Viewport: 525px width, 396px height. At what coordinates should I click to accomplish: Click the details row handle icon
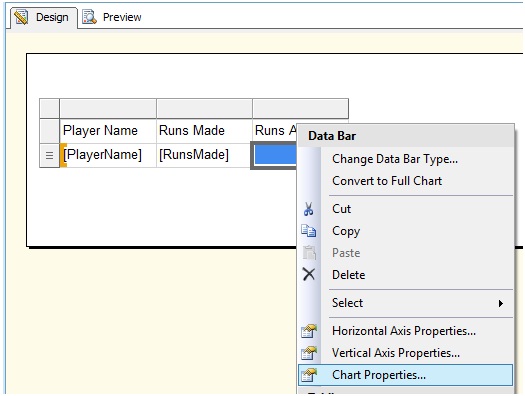49,156
